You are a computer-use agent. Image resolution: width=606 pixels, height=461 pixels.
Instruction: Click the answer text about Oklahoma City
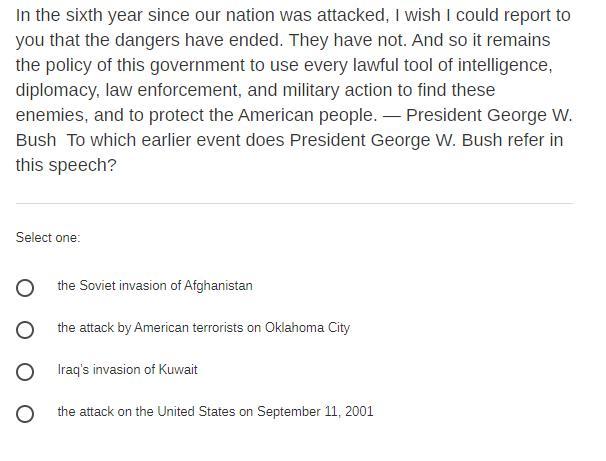[203, 328]
